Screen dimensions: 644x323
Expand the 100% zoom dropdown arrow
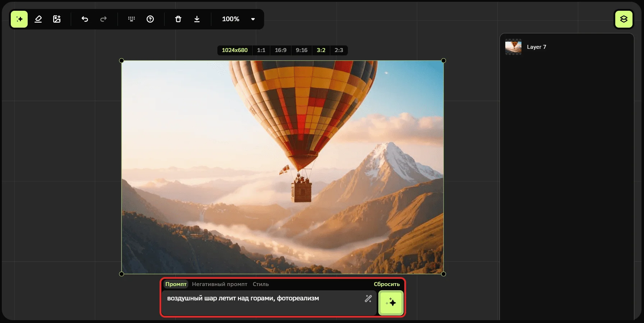pos(253,19)
